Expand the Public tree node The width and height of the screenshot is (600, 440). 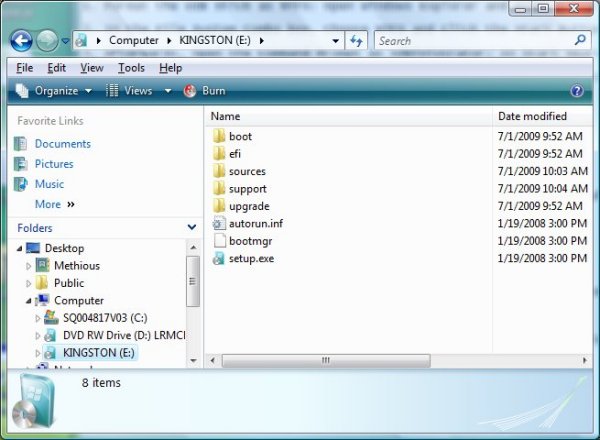29,284
